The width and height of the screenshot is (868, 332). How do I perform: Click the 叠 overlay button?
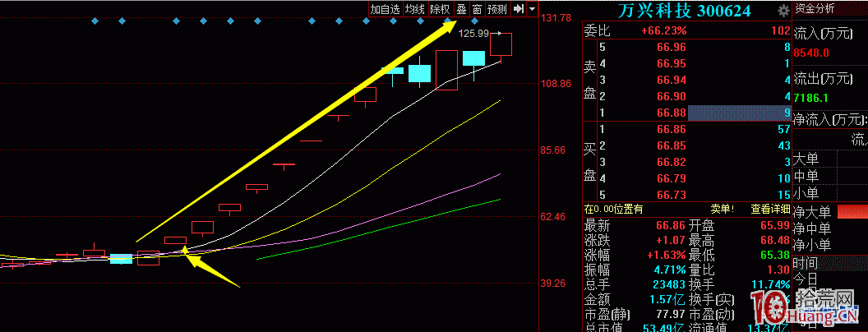[460, 9]
